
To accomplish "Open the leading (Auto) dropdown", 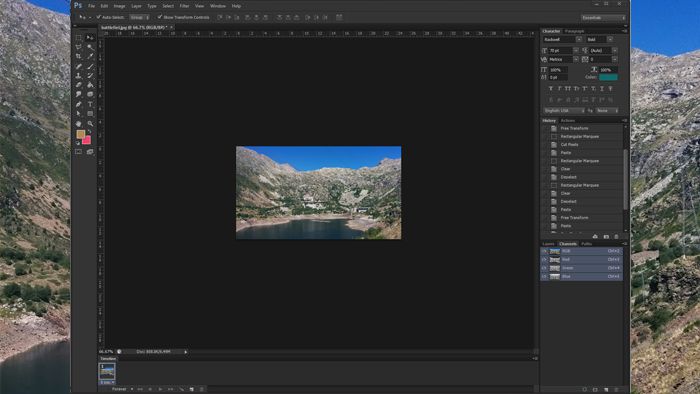I will click(615, 51).
